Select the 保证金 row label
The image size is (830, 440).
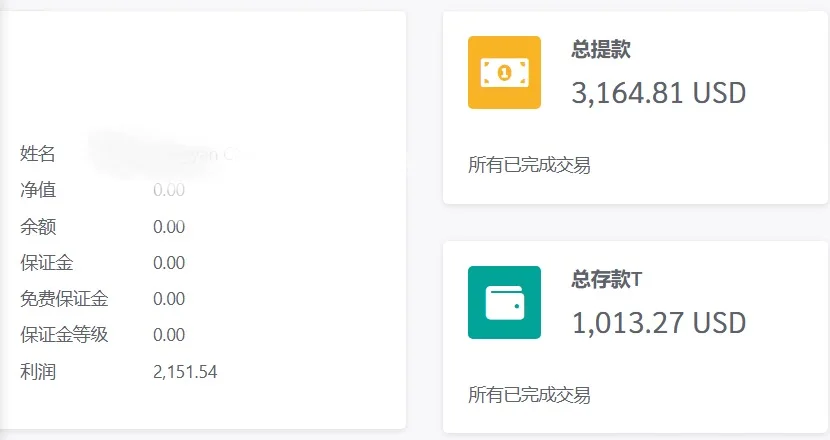[x=47, y=263]
